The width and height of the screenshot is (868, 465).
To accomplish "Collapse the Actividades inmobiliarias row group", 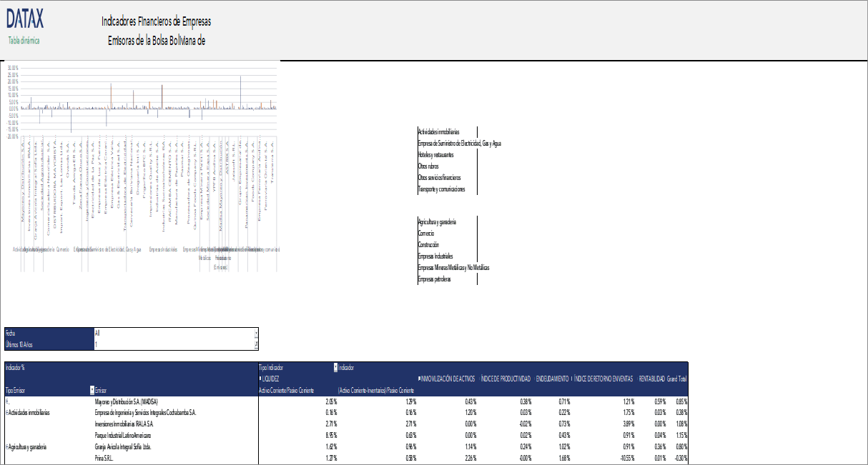I will [x=6, y=413].
